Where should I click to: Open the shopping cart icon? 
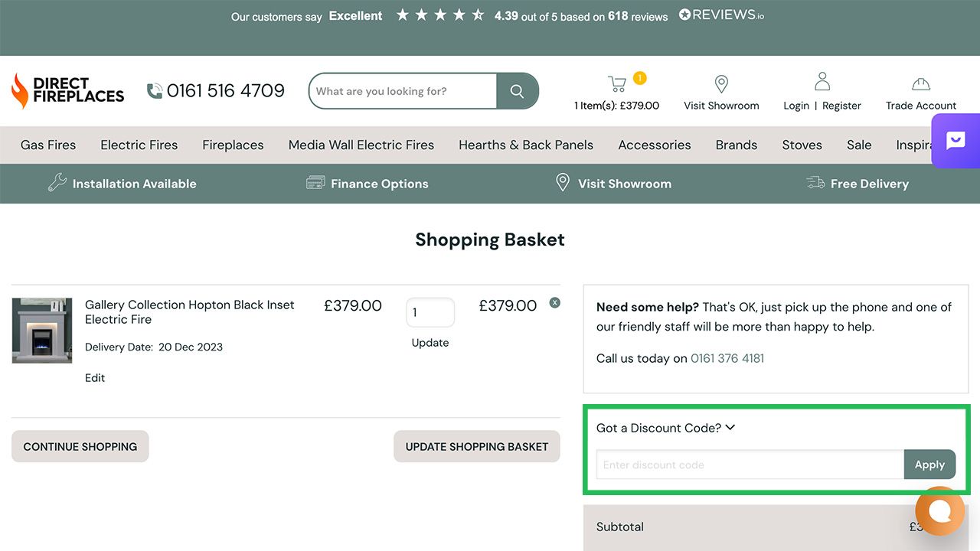[x=617, y=83]
